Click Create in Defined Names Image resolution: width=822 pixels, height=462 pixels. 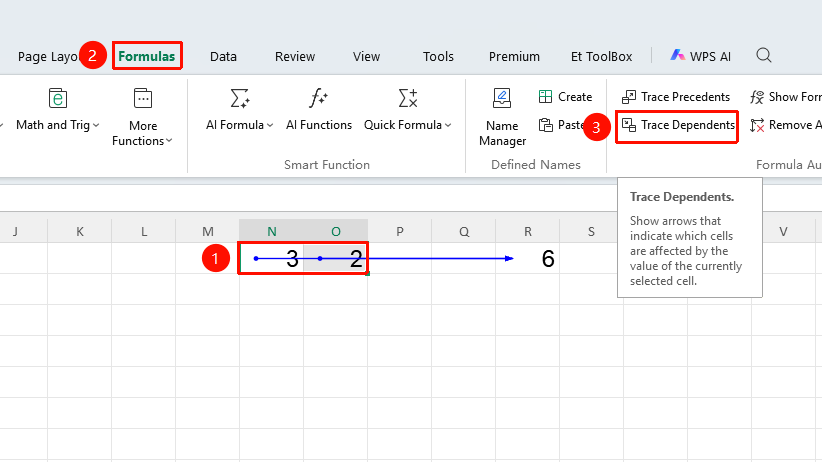coord(565,97)
